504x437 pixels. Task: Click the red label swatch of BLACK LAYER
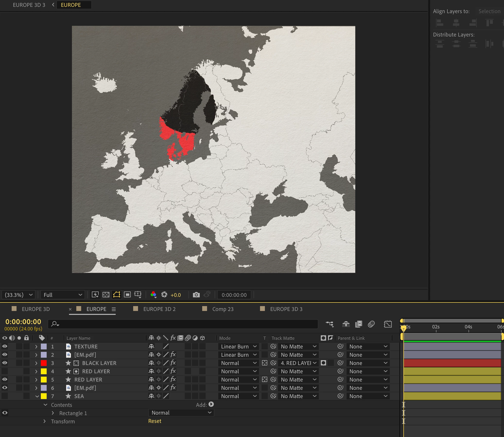pos(43,363)
